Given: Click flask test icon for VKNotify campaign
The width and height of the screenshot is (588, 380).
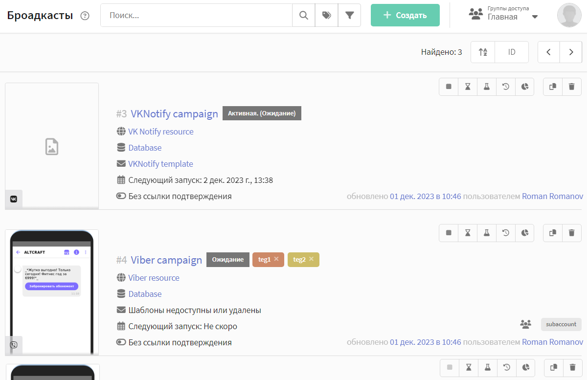Looking at the screenshot, I should (x=487, y=87).
